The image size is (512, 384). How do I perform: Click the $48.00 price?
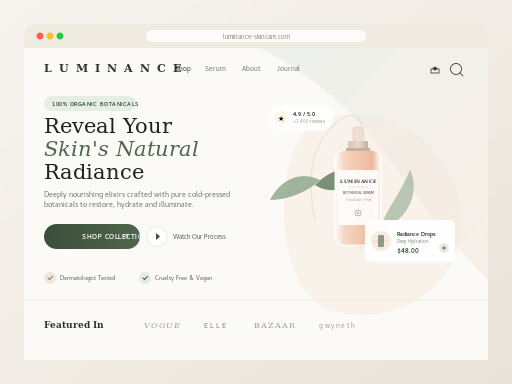408,251
